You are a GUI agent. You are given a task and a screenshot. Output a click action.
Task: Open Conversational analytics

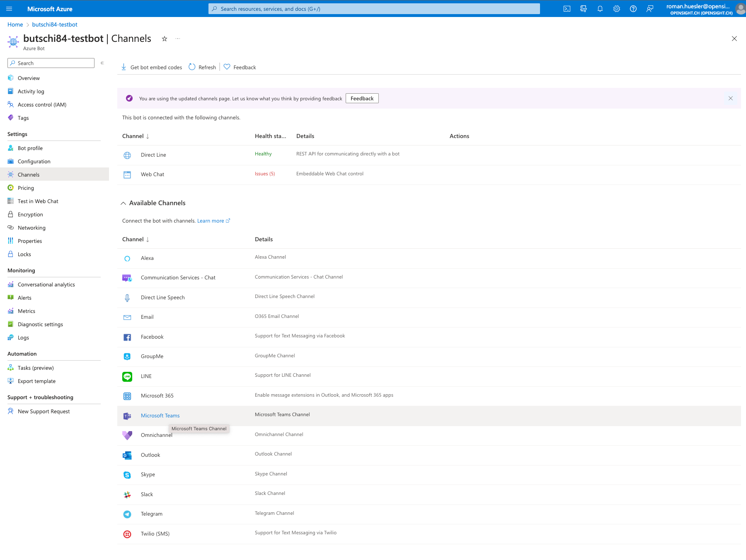46,284
